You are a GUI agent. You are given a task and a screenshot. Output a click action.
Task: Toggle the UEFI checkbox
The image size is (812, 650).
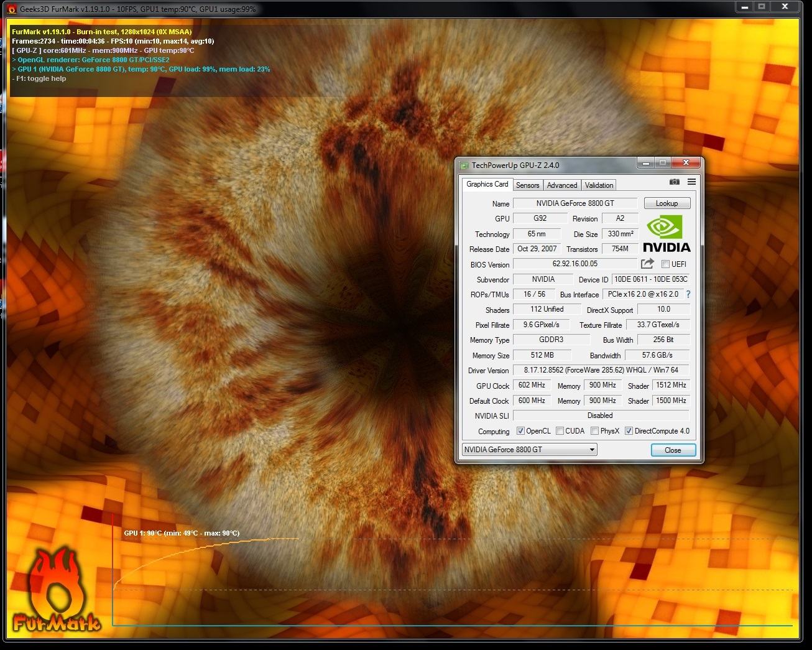coord(665,264)
